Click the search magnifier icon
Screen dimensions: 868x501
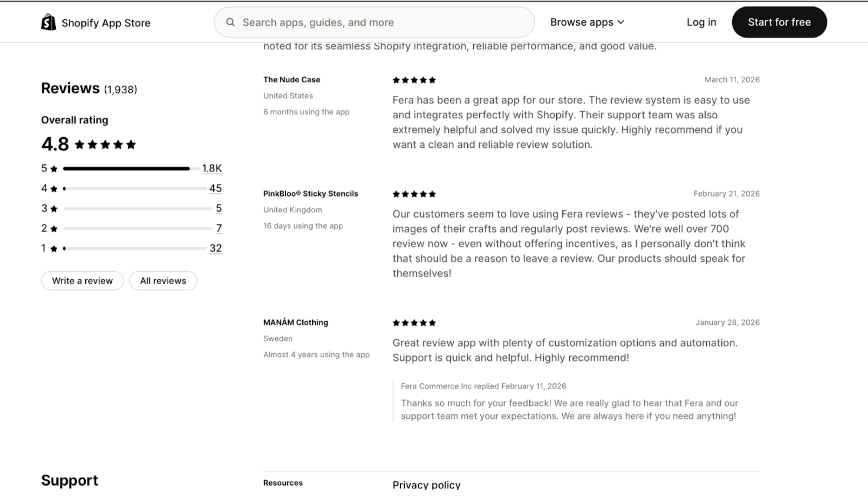[x=230, y=22]
